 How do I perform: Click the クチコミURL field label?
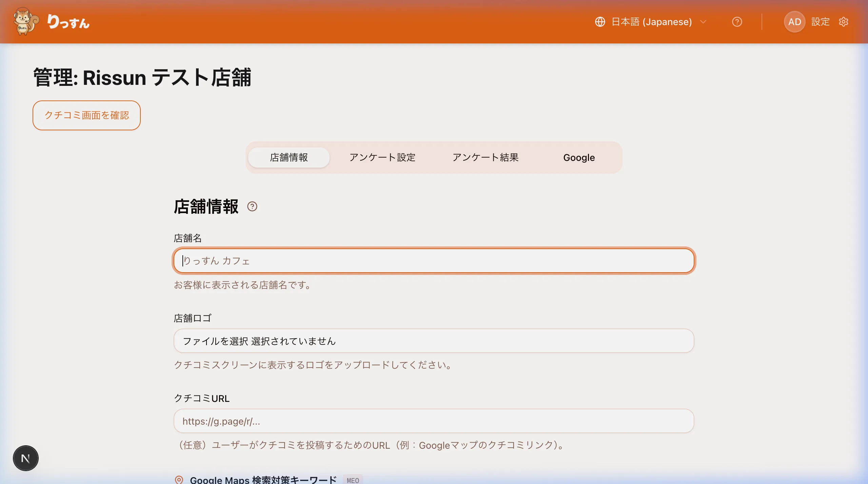coord(202,398)
